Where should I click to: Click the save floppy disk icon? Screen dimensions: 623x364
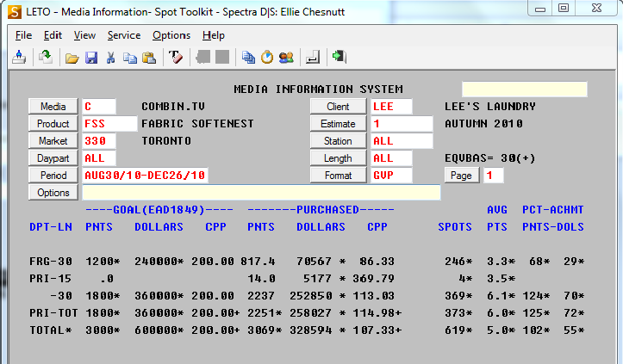pos(91,58)
